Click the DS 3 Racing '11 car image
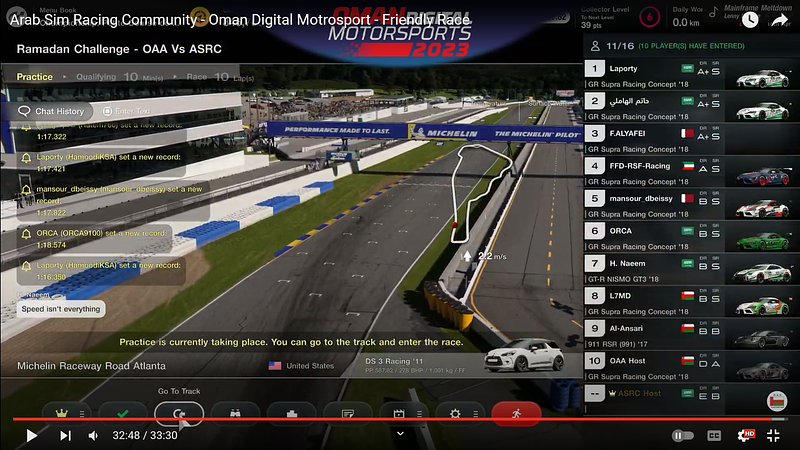Image resolution: width=800 pixels, height=450 pixels. pyautogui.click(x=524, y=355)
